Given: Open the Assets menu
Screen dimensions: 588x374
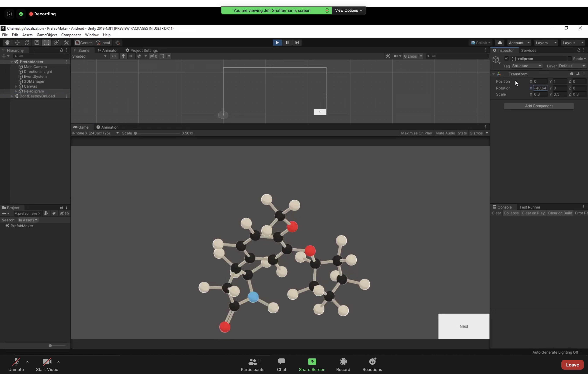Looking at the screenshot, I should click(27, 35).
